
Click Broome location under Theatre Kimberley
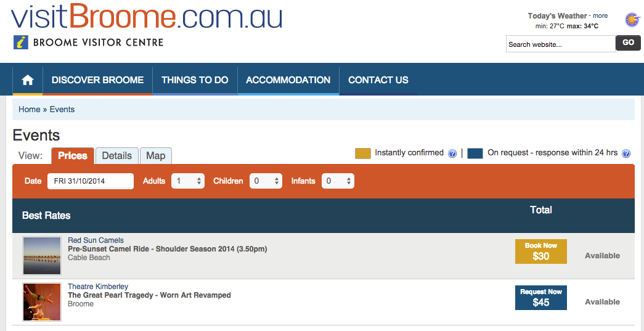point(81,304)
